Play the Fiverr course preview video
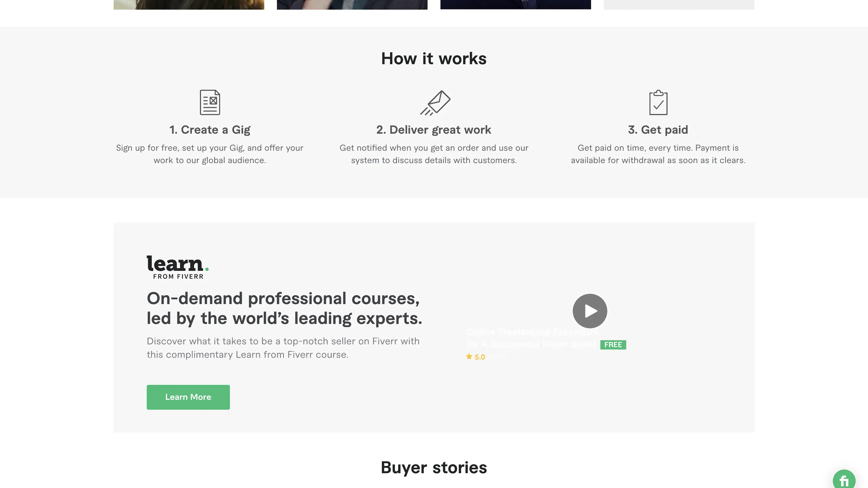 click(590, 311)
